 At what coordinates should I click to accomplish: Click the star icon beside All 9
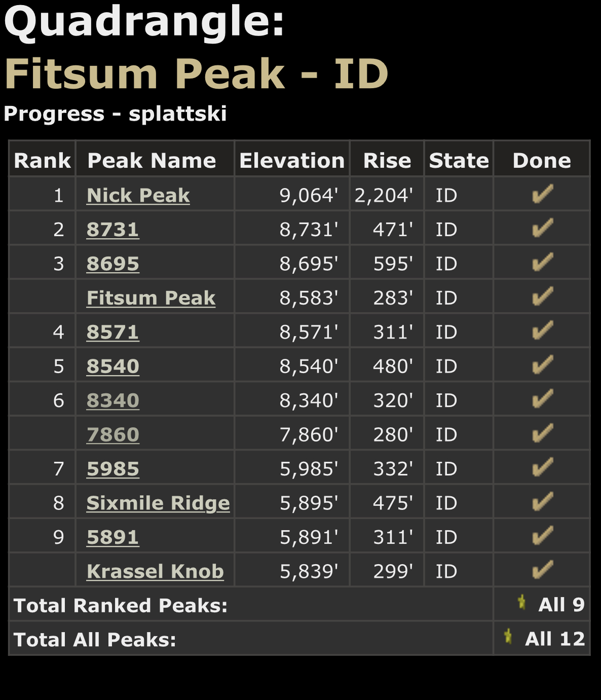(521, 602)
